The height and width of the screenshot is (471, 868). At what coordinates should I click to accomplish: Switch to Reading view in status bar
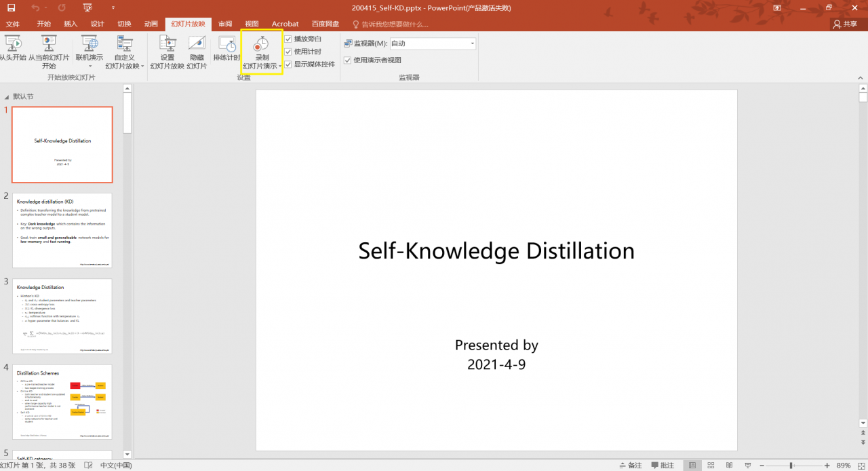click(728, 466)
